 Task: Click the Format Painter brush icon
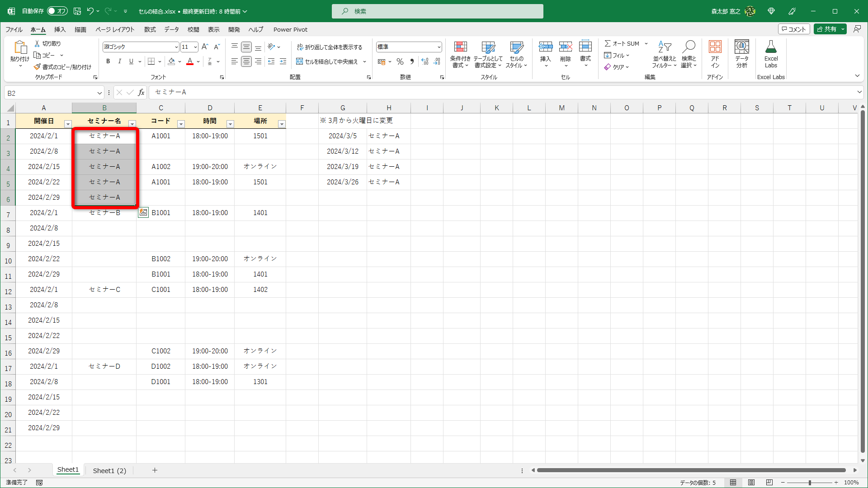pos(38,67)
